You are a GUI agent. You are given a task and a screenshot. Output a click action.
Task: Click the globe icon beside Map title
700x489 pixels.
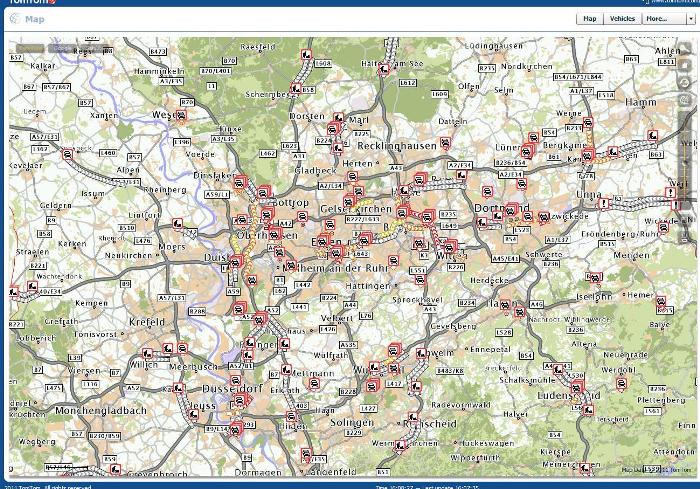click(15, 19)
